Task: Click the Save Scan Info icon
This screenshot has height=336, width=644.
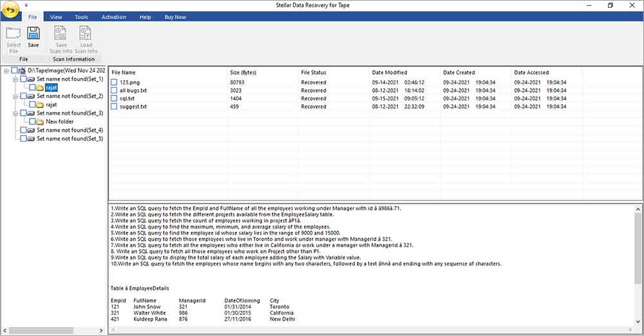Action: [x=61, y=34]
